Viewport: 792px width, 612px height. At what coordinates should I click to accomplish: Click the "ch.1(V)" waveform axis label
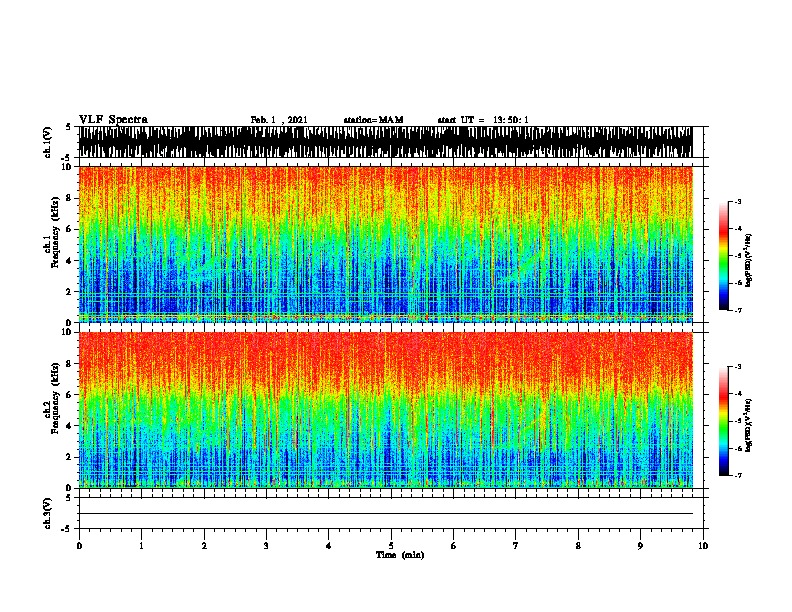point(48,142)
